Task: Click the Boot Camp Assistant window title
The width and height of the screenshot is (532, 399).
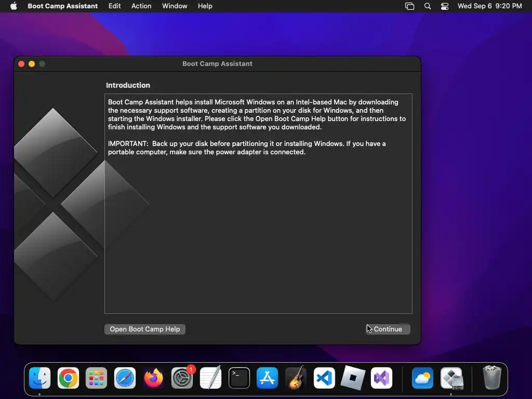Action: [217, 64]
